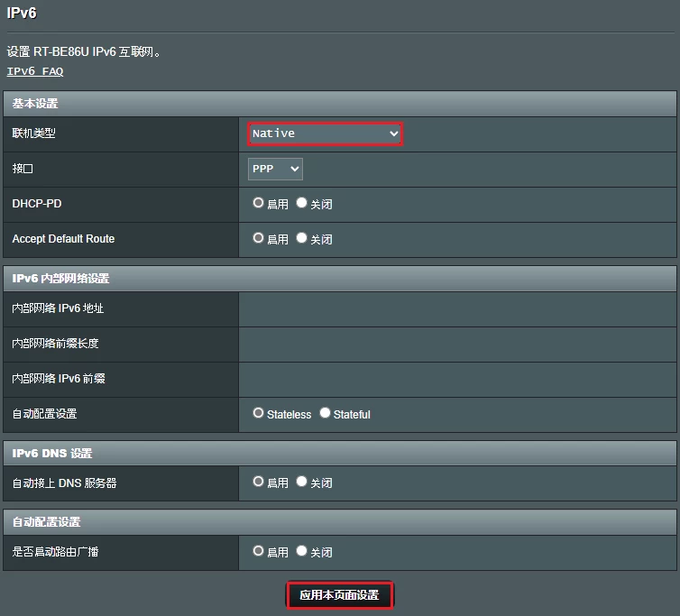Enable Accept Default Route

259,239
